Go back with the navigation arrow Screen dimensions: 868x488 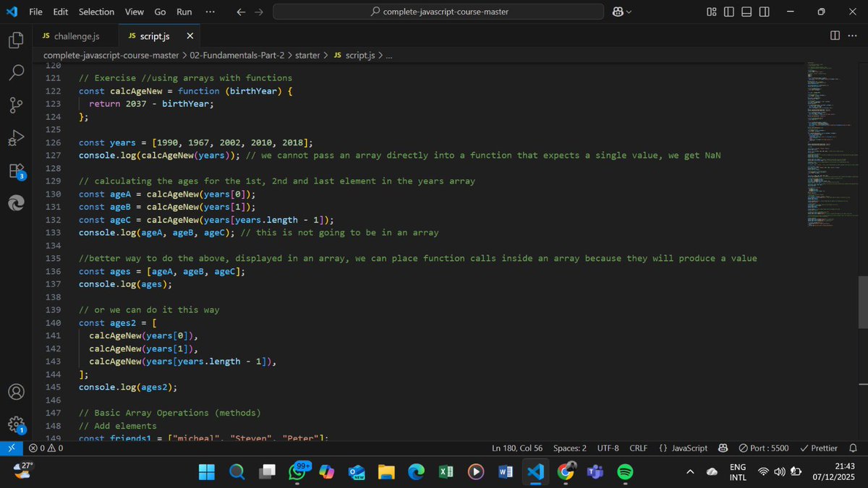point(242,12)
